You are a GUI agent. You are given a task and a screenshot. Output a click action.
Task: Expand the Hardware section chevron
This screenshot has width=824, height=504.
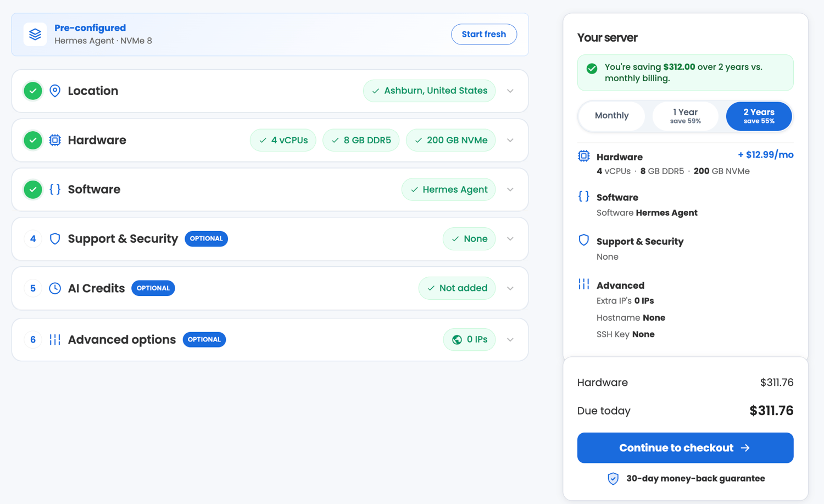click(510, 141)
